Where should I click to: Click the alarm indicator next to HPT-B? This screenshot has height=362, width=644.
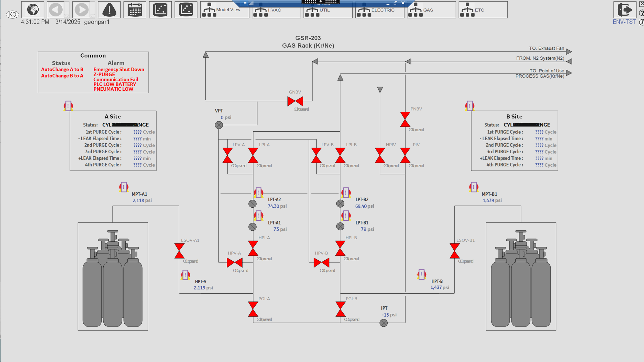[x=421, y=274]
